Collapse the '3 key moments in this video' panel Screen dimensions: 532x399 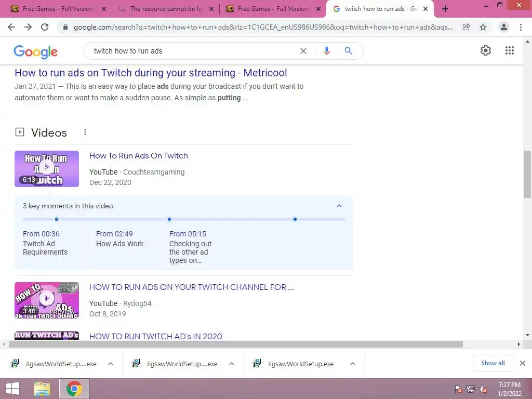339,206
